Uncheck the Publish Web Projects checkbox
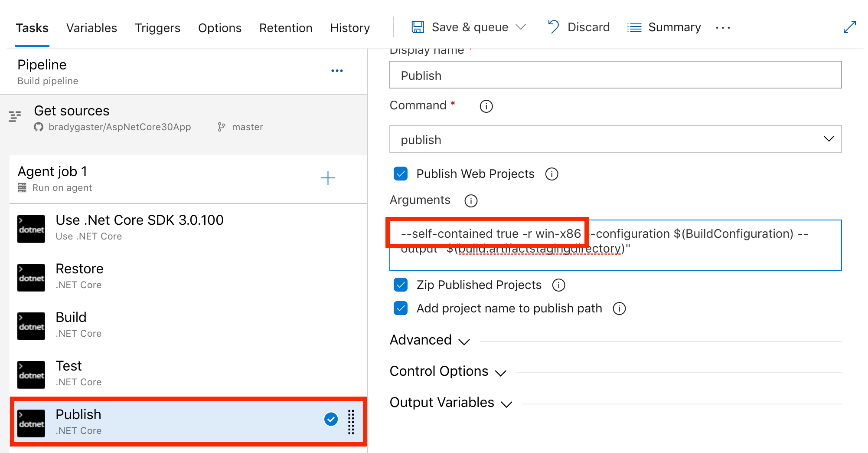This screenshot has width=868, height=453. coord(401,174)
